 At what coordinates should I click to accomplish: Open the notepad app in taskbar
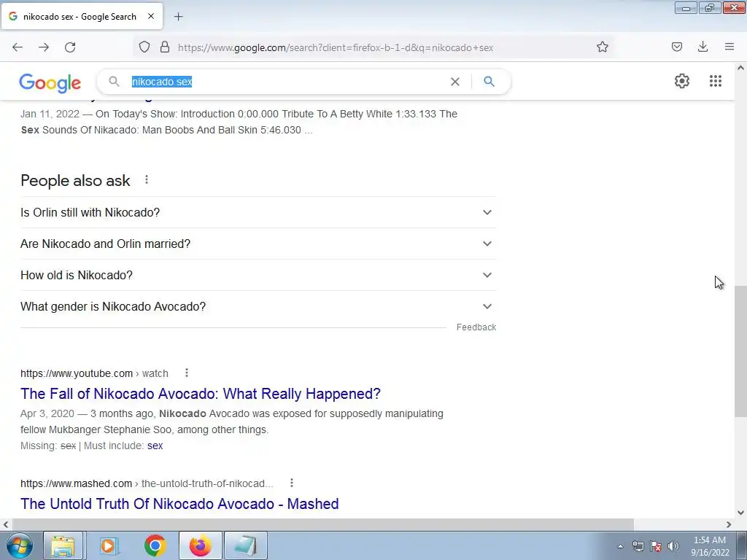point(246,545)
